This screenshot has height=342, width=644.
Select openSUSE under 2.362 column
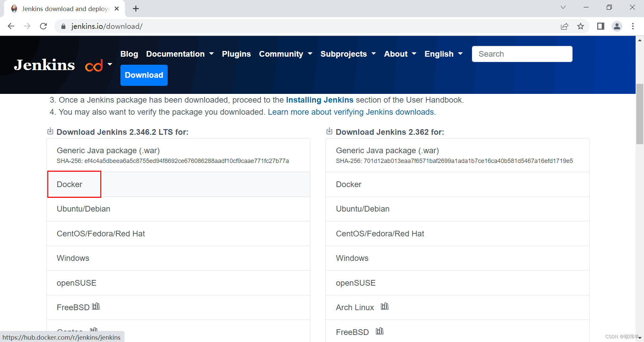[x=458, y=283]
